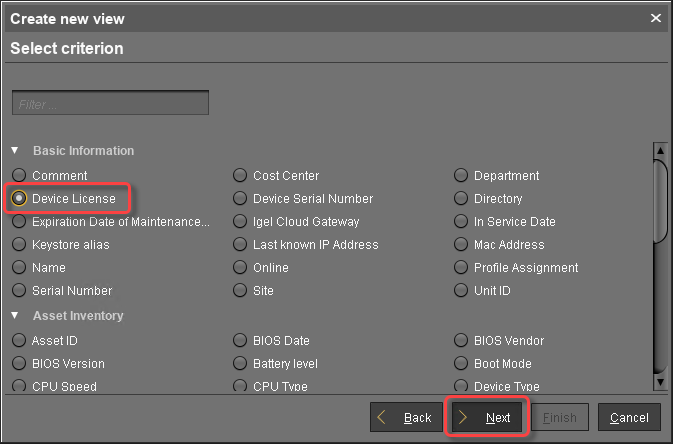Screen dimensions: 673x444
Task: Select the Profile Assignment option
Action: (x=461, y=268)
